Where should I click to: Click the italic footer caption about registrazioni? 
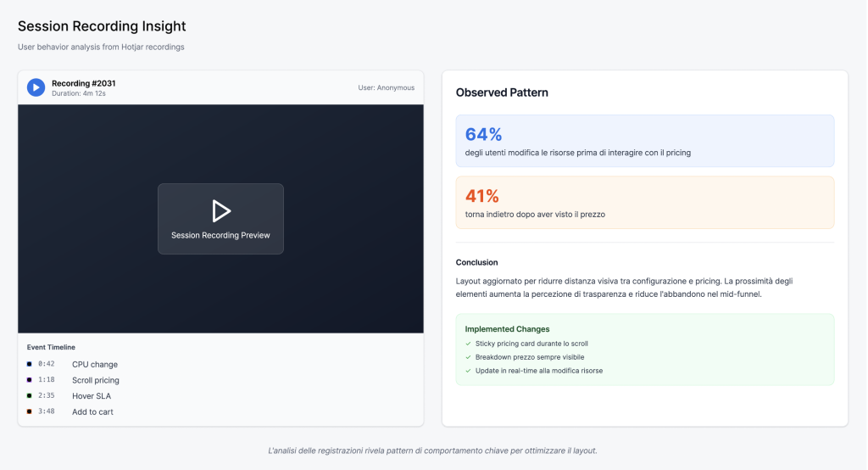432,450
